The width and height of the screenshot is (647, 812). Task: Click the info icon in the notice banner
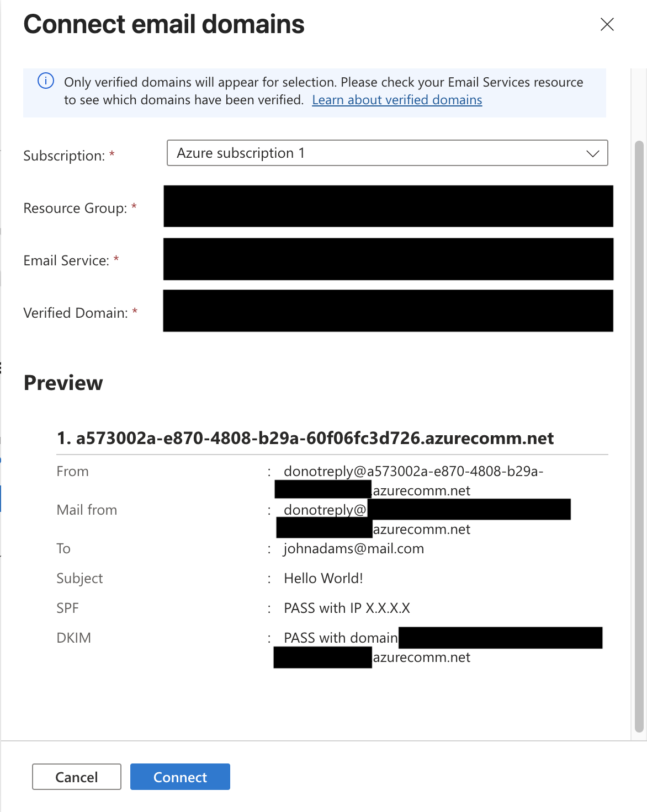46,81
